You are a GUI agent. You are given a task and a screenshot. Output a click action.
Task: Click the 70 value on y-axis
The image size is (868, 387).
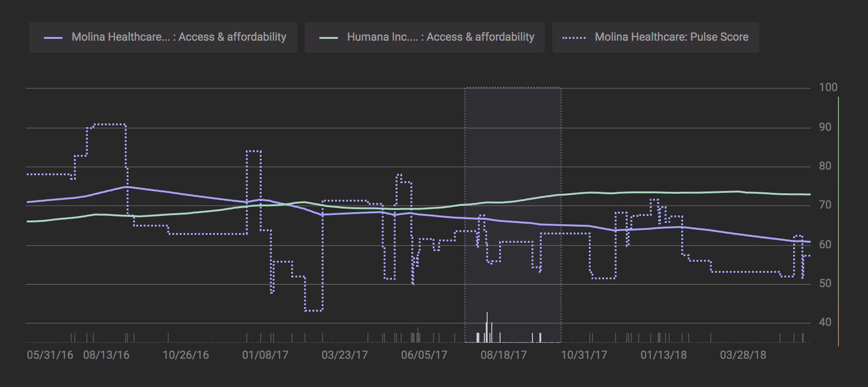825,205
